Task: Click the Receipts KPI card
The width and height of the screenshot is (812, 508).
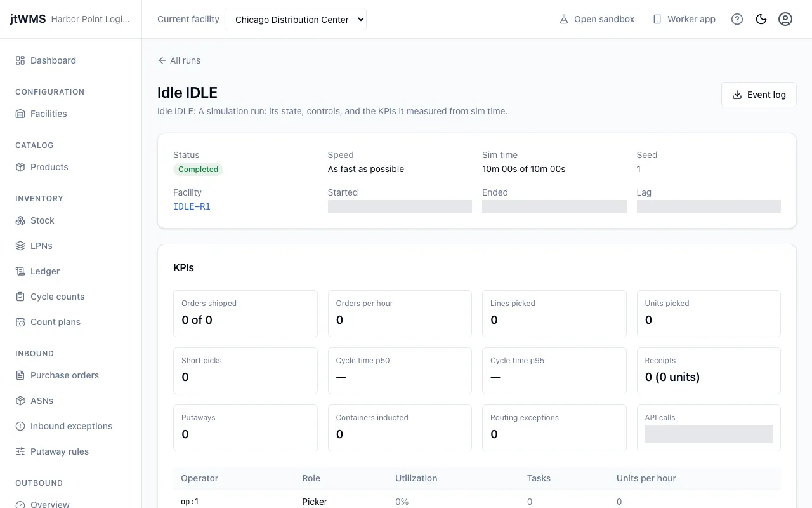Action: [709, 371]
